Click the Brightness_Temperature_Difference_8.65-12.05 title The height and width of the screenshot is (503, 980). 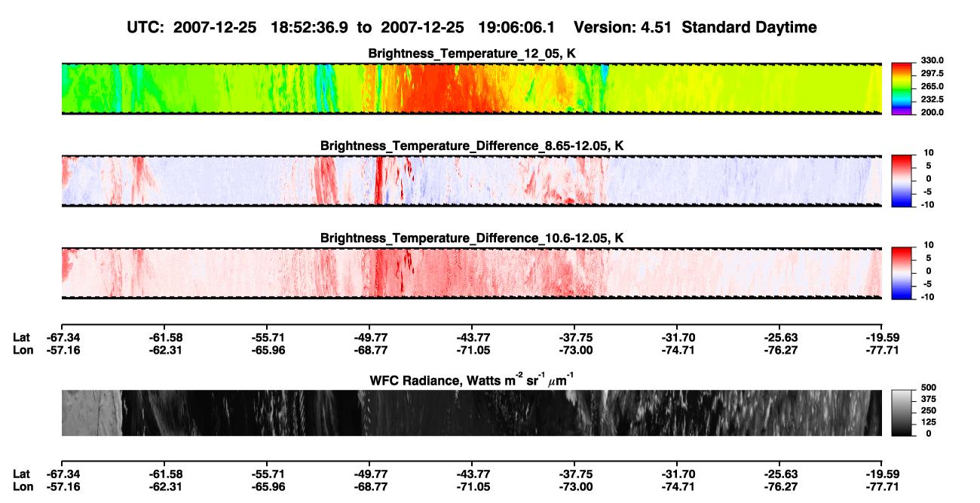(472, 146)
